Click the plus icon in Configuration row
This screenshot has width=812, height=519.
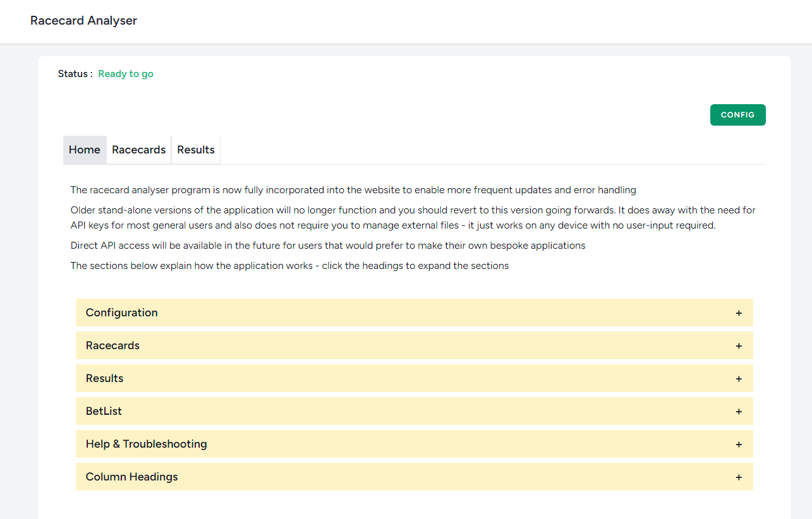coord(739,313)
